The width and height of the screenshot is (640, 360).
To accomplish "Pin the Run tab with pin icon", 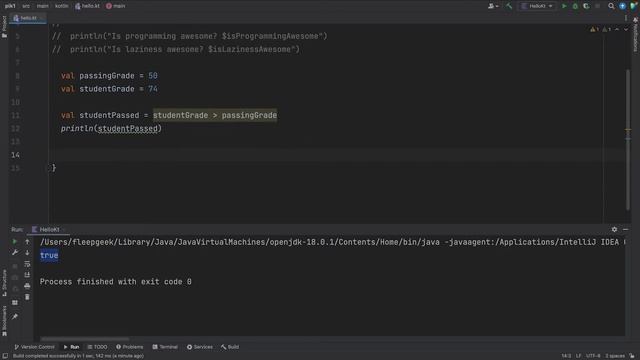I will tap(15, 316).
